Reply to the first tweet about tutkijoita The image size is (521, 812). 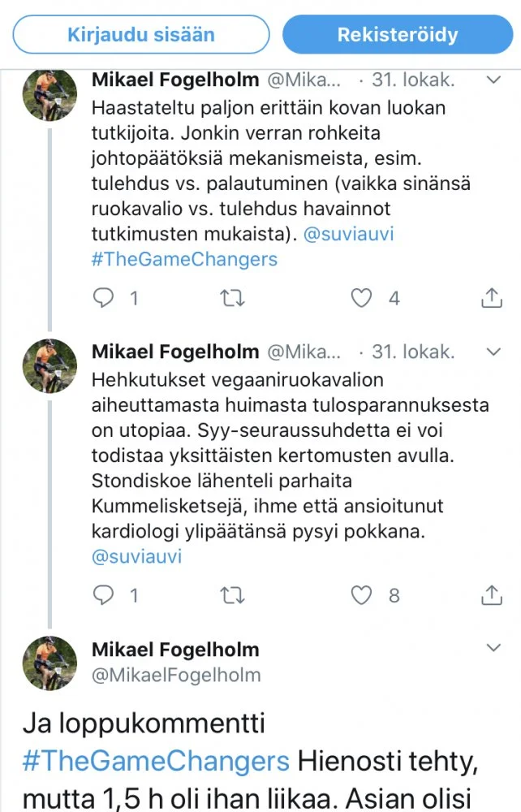(103, 298)
